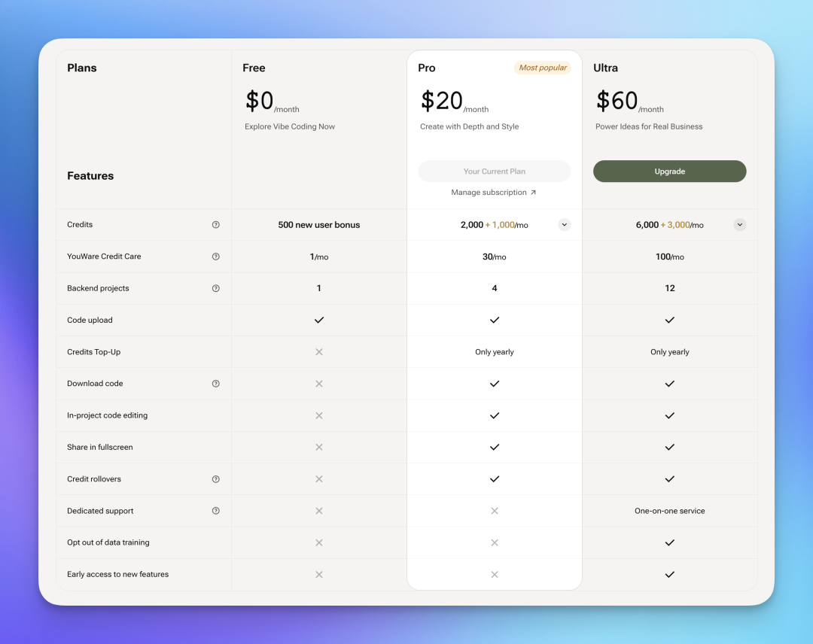This screenshot has width=813, height=644.
Task: Click the "Credits Top-Up" row label
Action: [94, 352]
